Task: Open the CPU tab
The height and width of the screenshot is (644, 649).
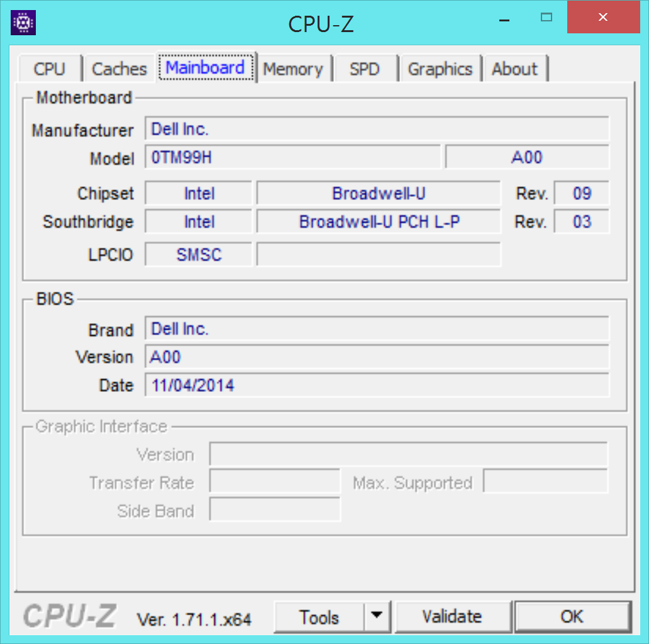Action: click(x=49, y=69)
